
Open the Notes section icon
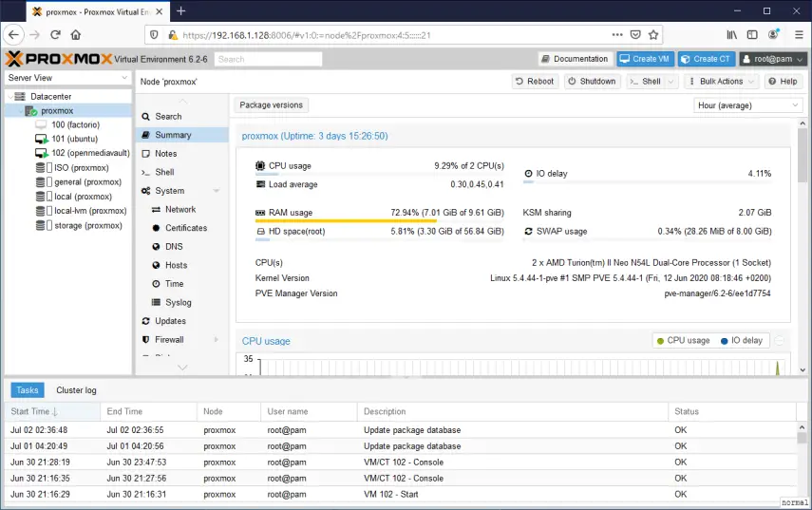146,154
